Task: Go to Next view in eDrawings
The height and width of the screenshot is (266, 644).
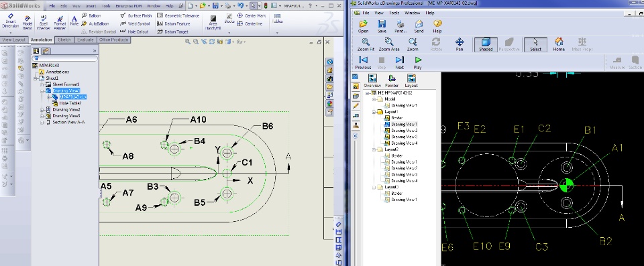Action: pyautogui.click(x=400, y=63)
